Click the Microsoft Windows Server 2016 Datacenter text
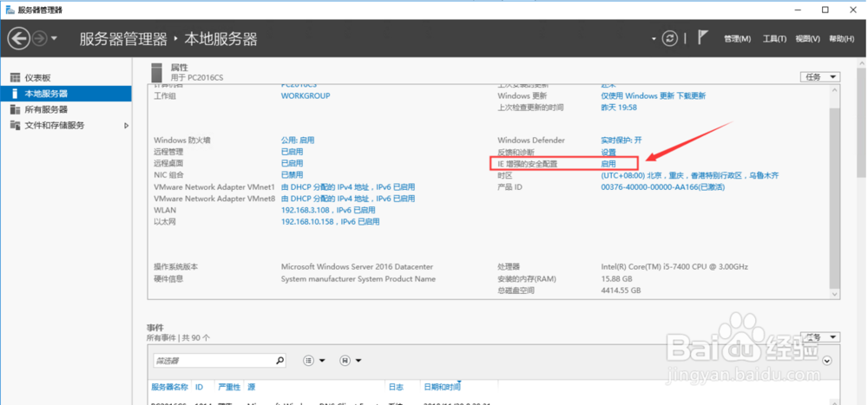 click(x=357, y=267)
